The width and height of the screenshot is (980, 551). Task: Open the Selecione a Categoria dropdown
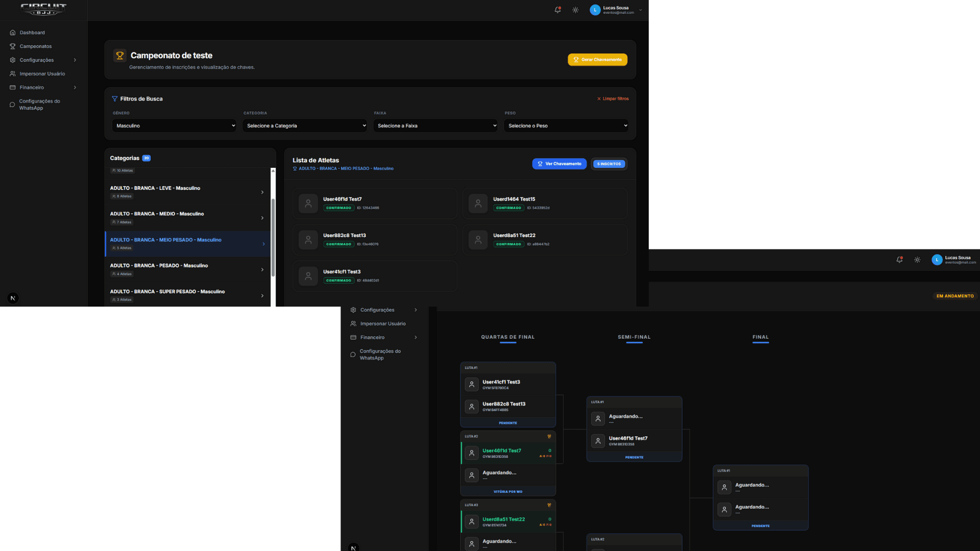click(305, 126)
